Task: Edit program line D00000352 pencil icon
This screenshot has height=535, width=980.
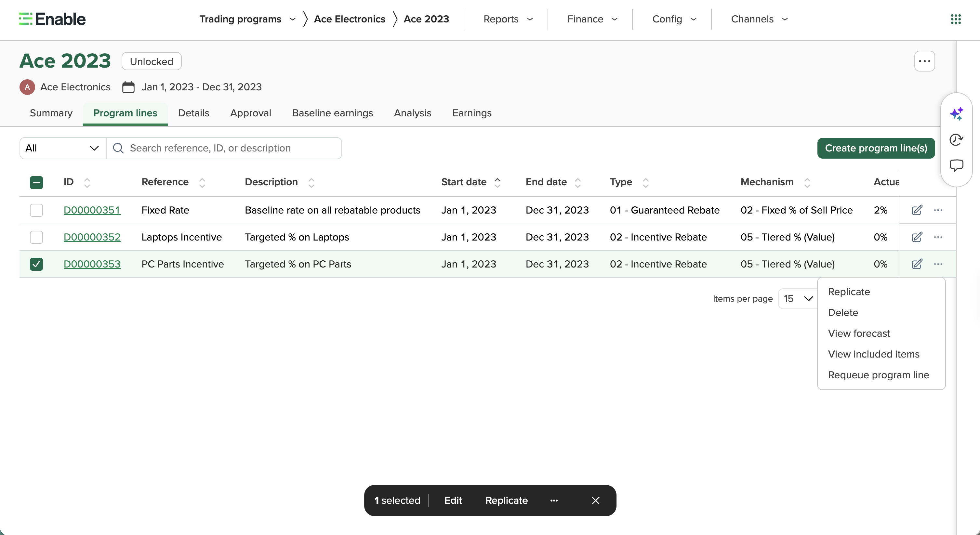Action: click(917, 237)
